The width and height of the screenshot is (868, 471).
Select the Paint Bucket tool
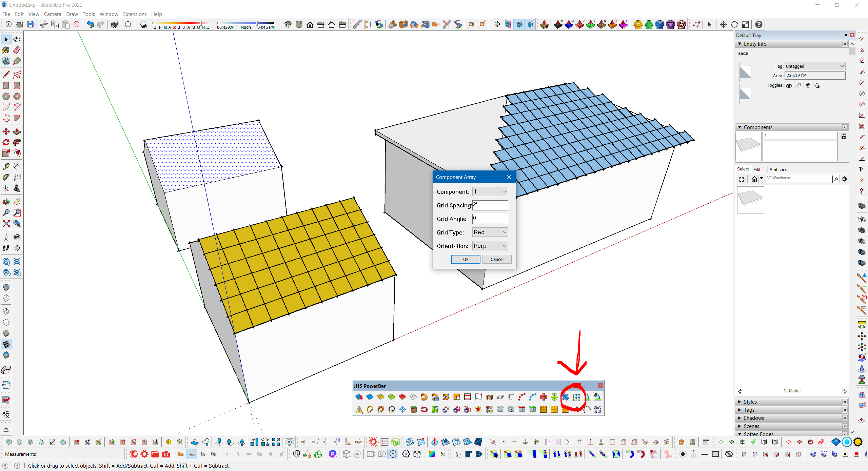[x=6, y=50]
